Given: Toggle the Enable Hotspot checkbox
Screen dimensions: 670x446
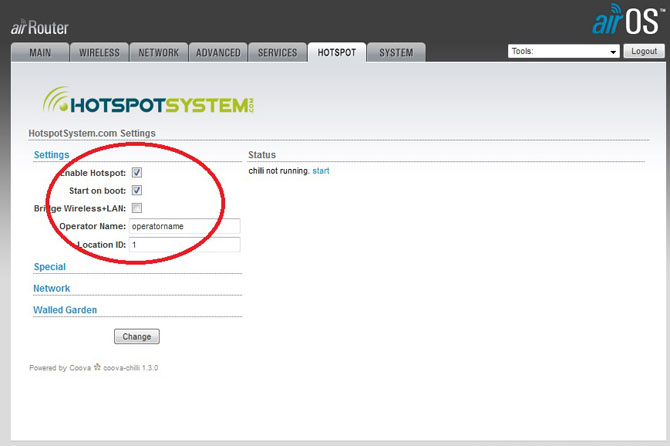Looking at the screenshot, I should click(137, 173).
